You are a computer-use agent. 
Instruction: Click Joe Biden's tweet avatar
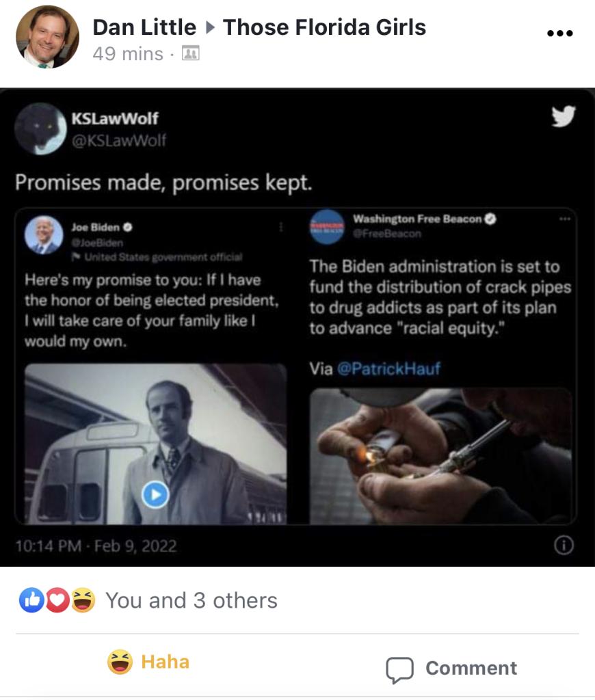[44, 235]
